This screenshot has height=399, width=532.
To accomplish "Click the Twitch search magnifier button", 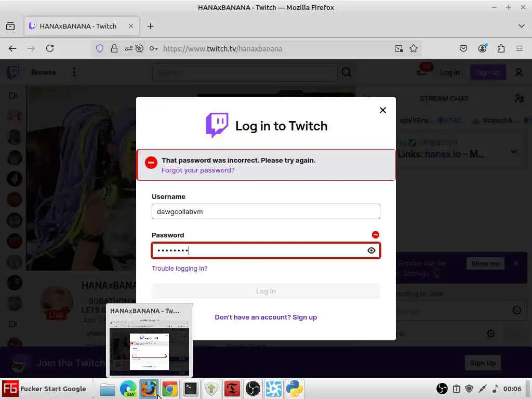I will point(347,72).
